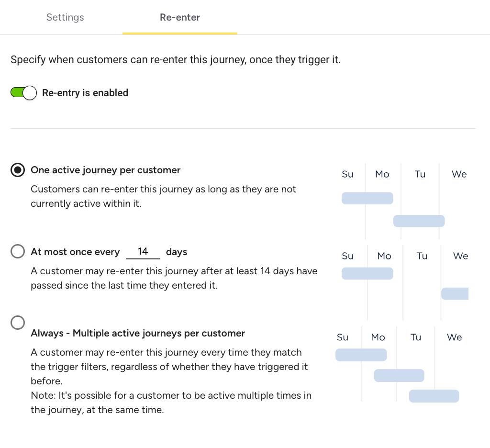Click the We bar in the 14 days diagram

coord(455,293)
